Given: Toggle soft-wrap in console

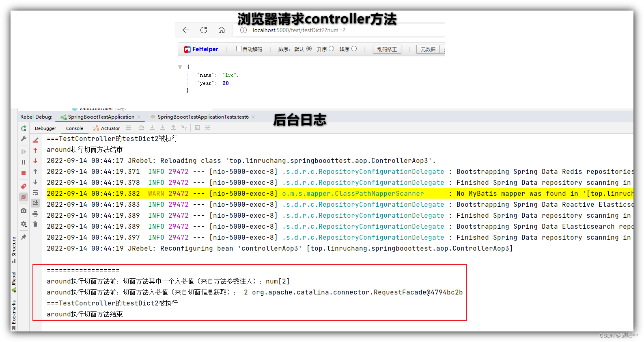Looking at the screenshot, I should click(x=35, y=193).
